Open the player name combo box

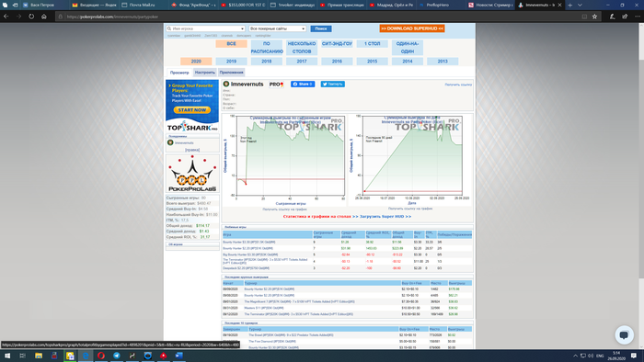point(205,28)
